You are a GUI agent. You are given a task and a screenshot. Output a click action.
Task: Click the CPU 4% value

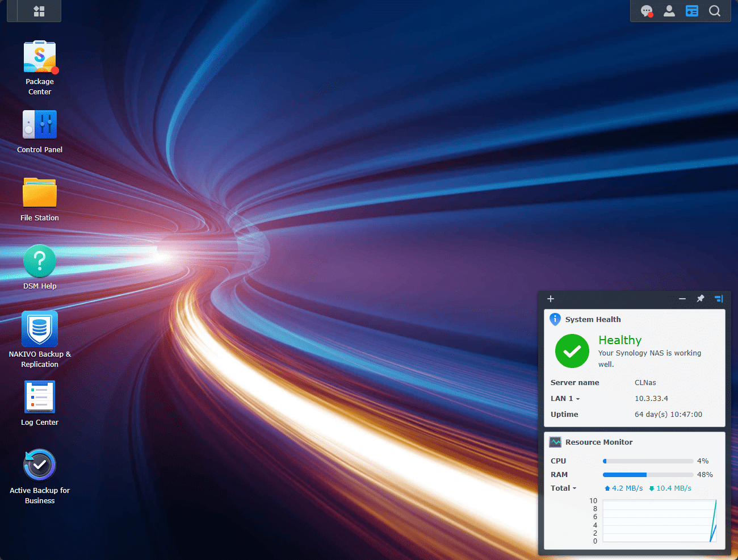[703, 461]
